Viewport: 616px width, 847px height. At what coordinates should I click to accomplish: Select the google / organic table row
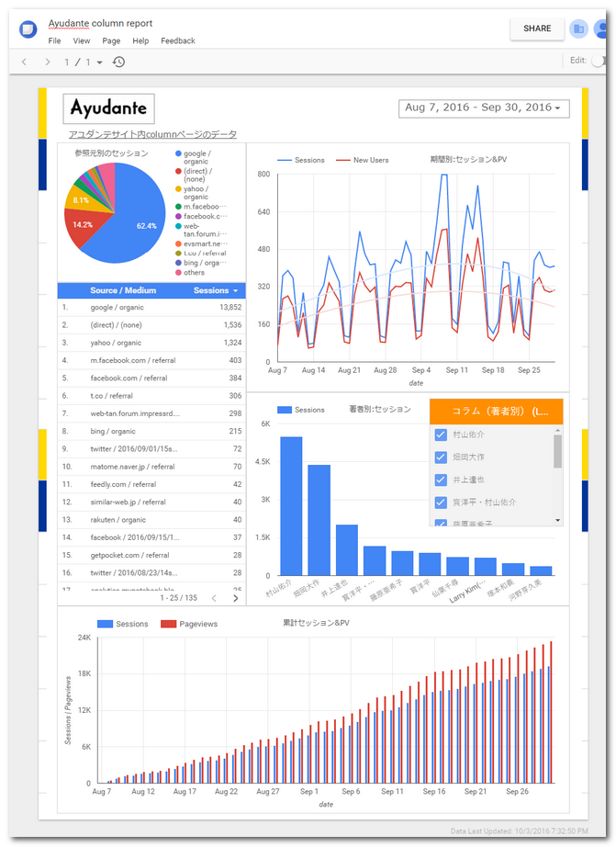click(151, 308)
